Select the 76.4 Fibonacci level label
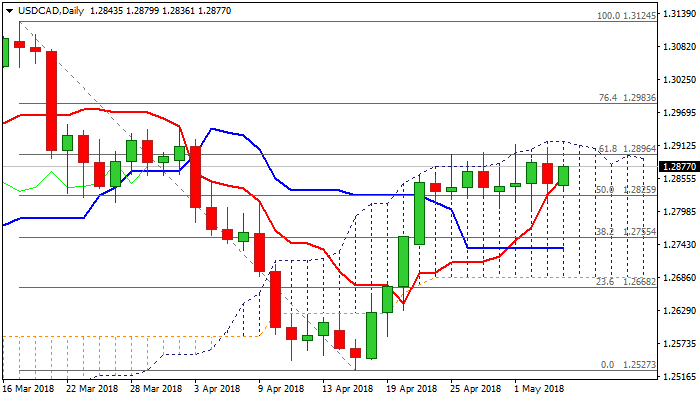Screen dimensions: 700x400 (627, 98)
